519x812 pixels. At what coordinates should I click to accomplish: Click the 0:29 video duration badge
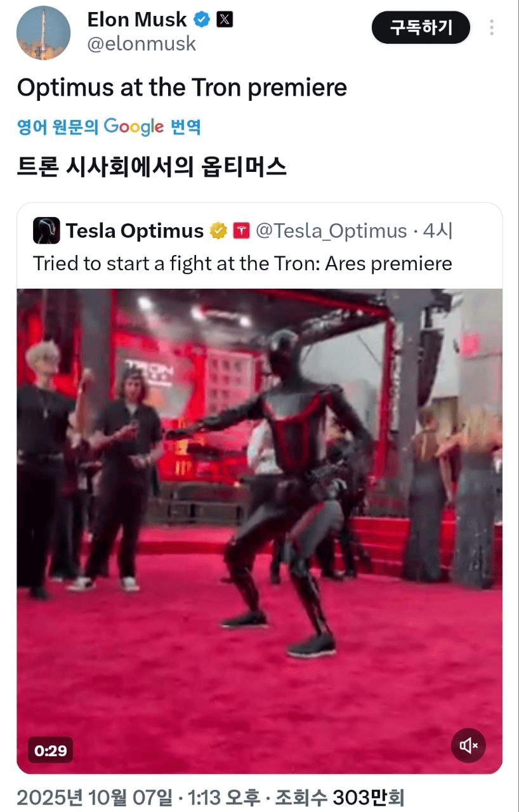tap(50, 750)
